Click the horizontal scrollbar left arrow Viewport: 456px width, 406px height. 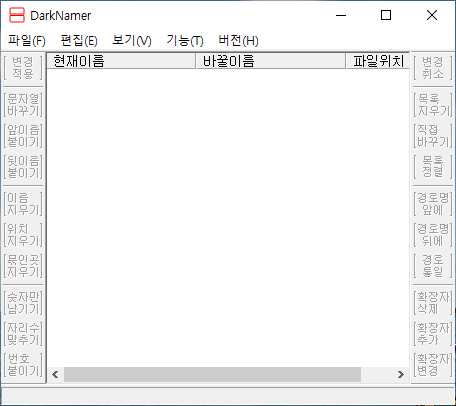(x=55, y=375)
